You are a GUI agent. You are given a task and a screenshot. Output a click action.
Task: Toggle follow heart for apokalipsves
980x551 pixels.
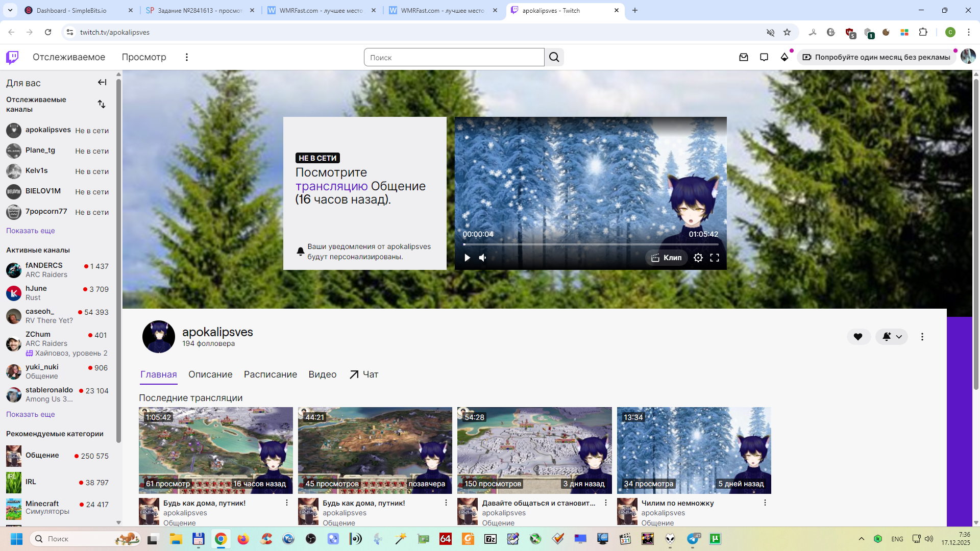858,337
